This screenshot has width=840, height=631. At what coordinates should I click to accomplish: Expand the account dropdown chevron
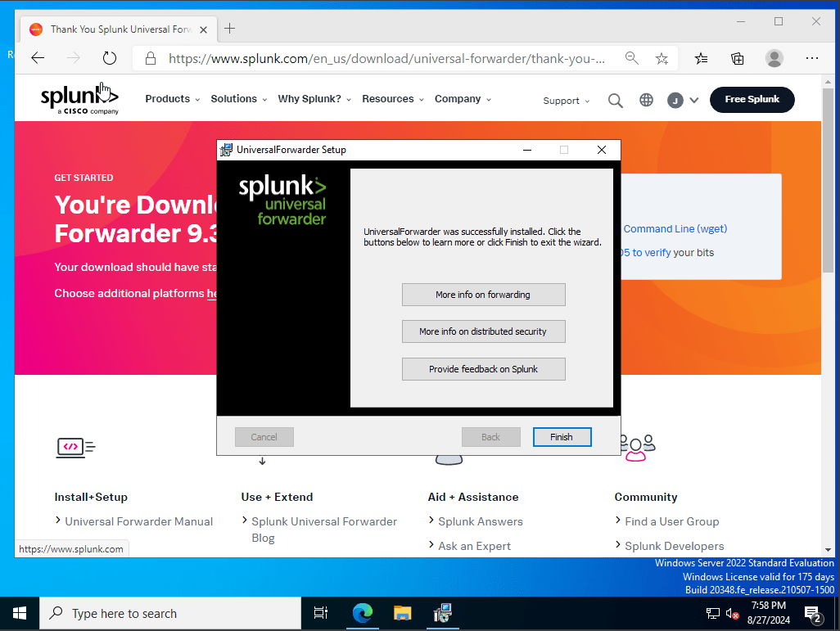[693, 100]
